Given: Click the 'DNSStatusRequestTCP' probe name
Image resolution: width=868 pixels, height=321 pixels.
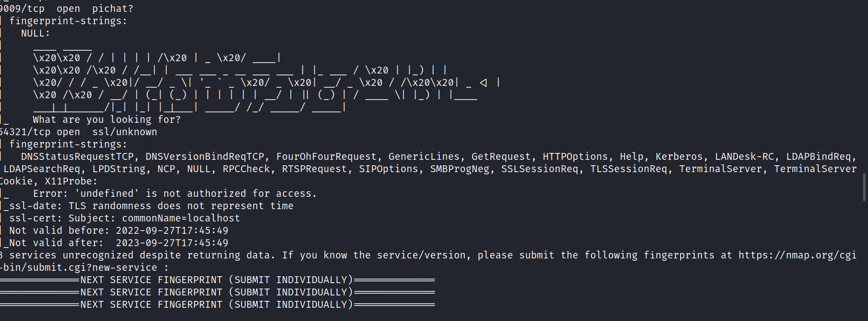Looking at the screenshot, I should click(x=77, y=157).
